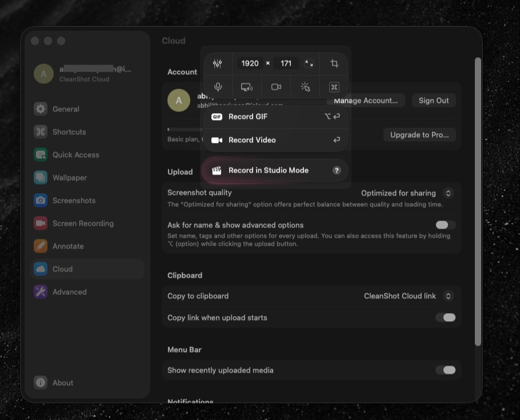
Task: Toggle microphone recording icon
Action: tap(218, 87)
